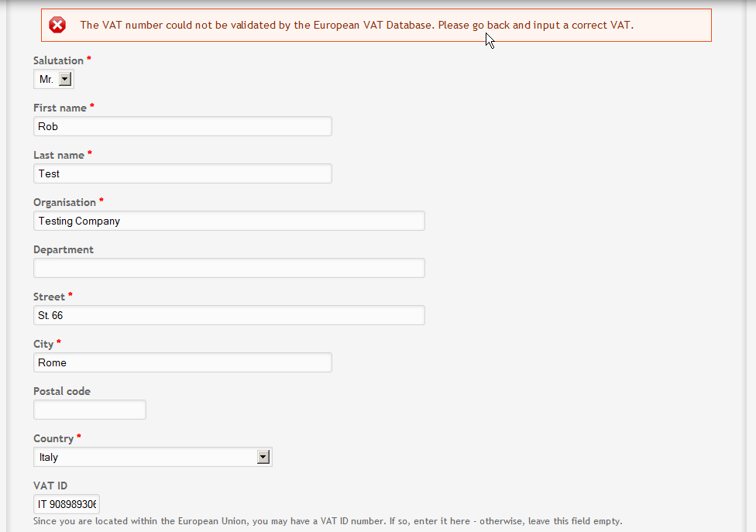The image size is (756, 532).
Task: Click the empty Department input field
Action: (229, 268)
